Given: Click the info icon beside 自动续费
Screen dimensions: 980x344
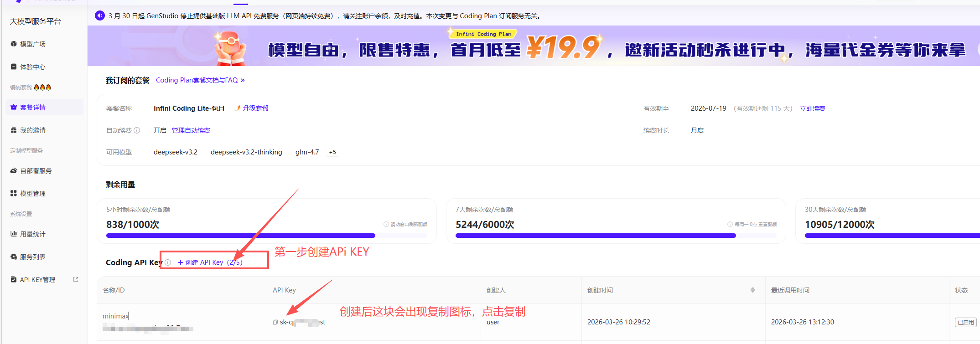Looking at the screenshot, I should coord(137,130).
